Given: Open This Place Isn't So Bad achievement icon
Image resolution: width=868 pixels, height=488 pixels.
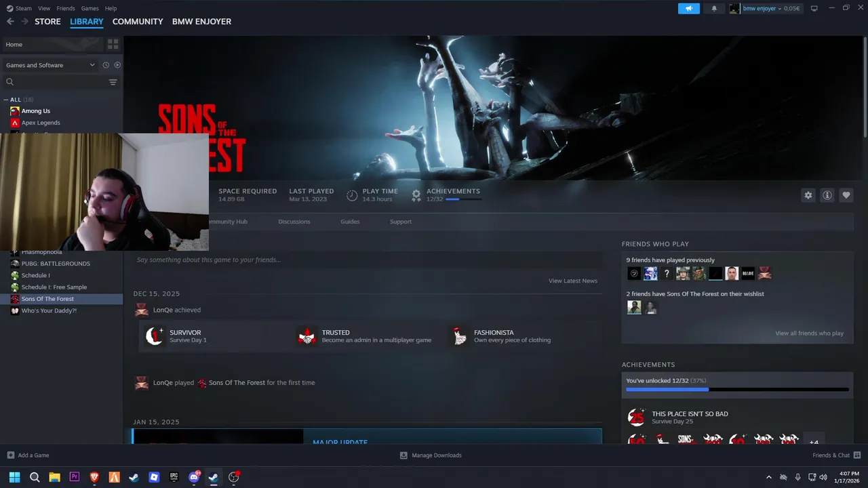Looking at the screenshot, I should click(636, 417).
